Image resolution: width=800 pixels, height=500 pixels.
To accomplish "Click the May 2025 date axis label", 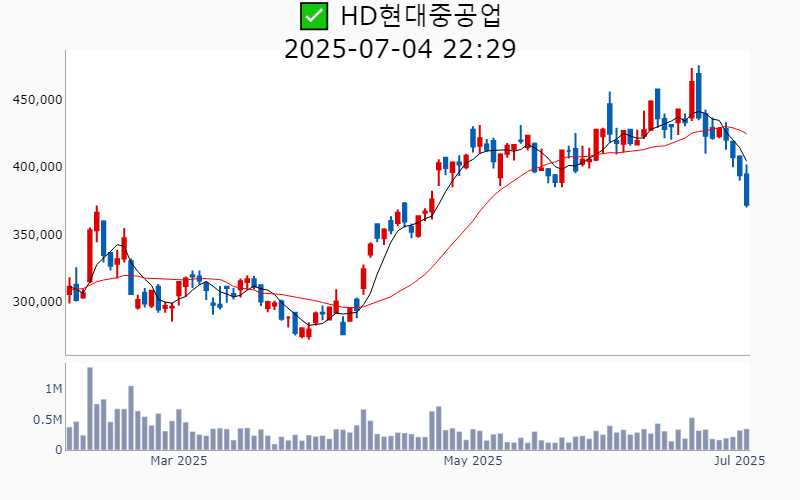I will pos(473,461).
